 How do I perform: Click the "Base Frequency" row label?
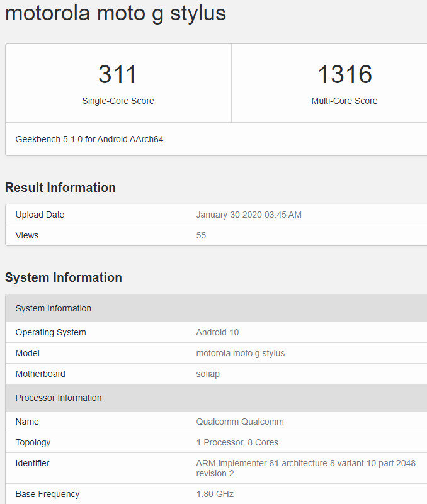[47, 494]
